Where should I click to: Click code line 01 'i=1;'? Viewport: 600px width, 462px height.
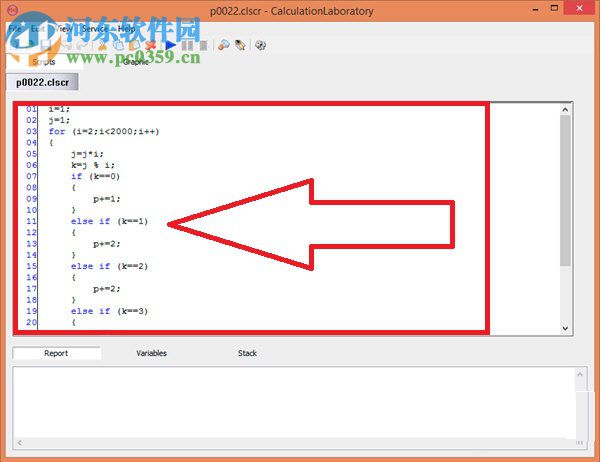pos(59,109)
